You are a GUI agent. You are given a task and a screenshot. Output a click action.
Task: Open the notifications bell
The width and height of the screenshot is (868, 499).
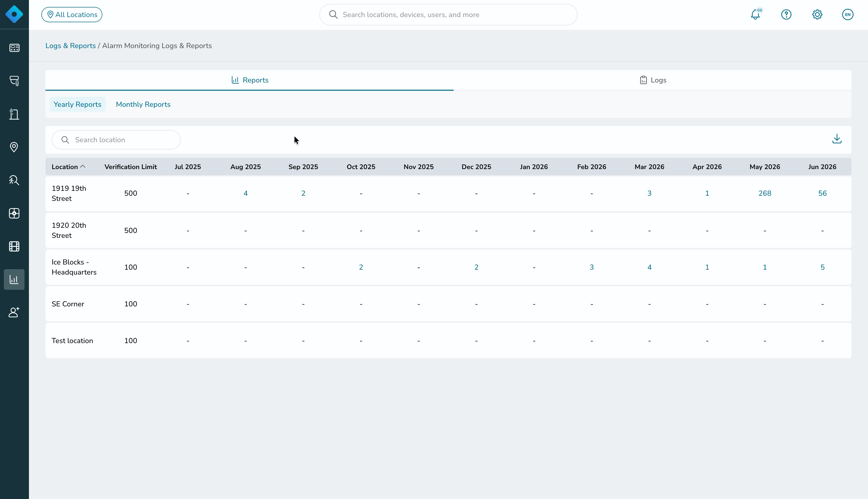click(755, 14)
